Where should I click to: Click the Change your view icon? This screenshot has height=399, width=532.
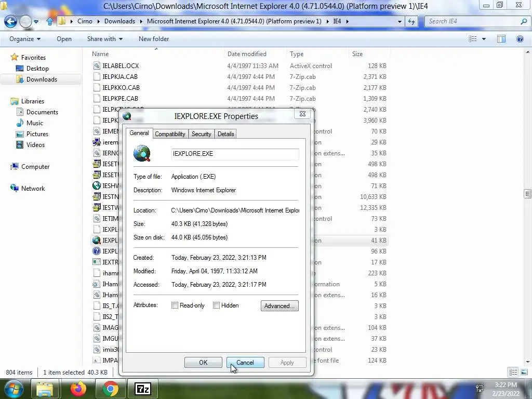click(473, 39)
